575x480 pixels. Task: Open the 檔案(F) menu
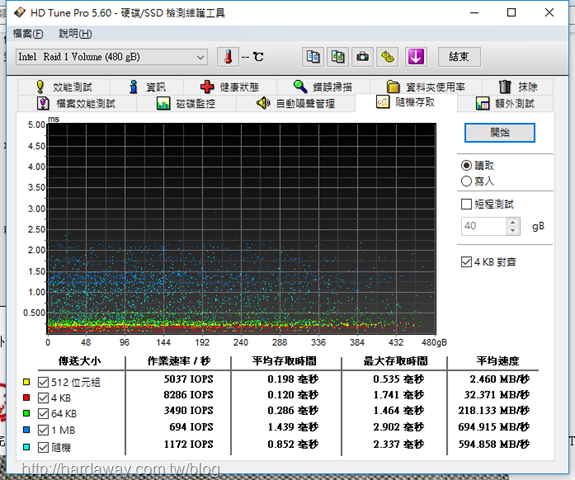(x=28, y=34)
